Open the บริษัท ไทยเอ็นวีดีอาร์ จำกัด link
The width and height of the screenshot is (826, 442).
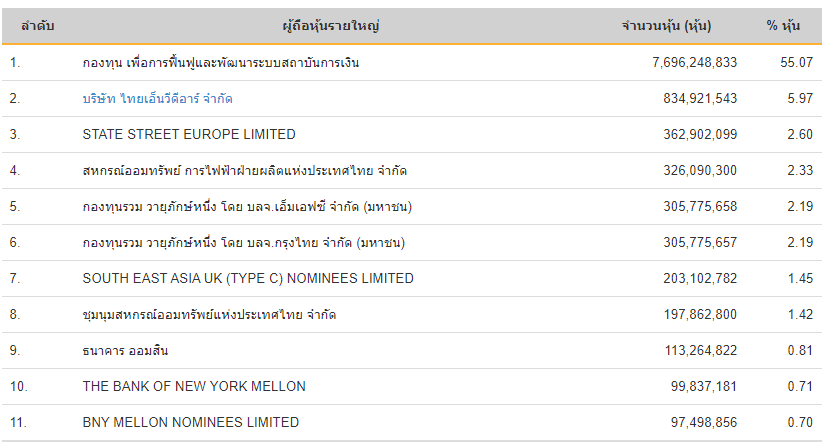click(x=158, y=99)
